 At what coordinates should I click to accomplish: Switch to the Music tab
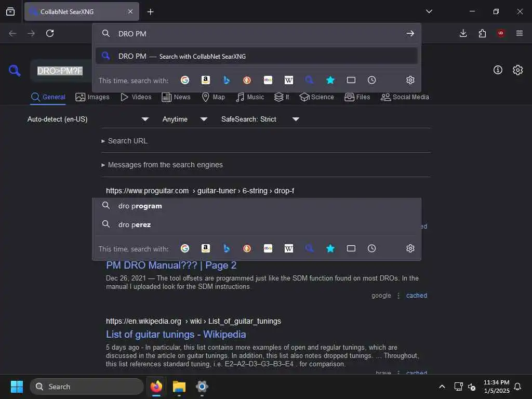coord(250,97)
